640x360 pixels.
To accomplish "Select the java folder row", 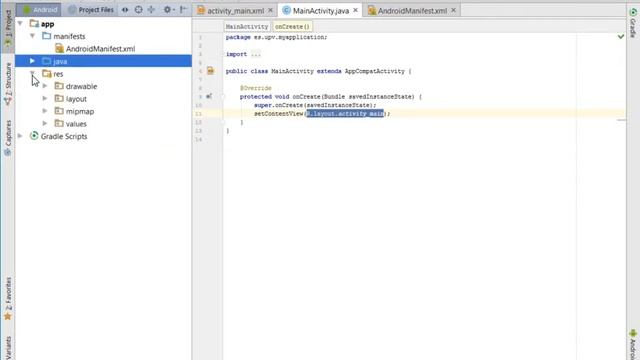I will click(103, 61).
